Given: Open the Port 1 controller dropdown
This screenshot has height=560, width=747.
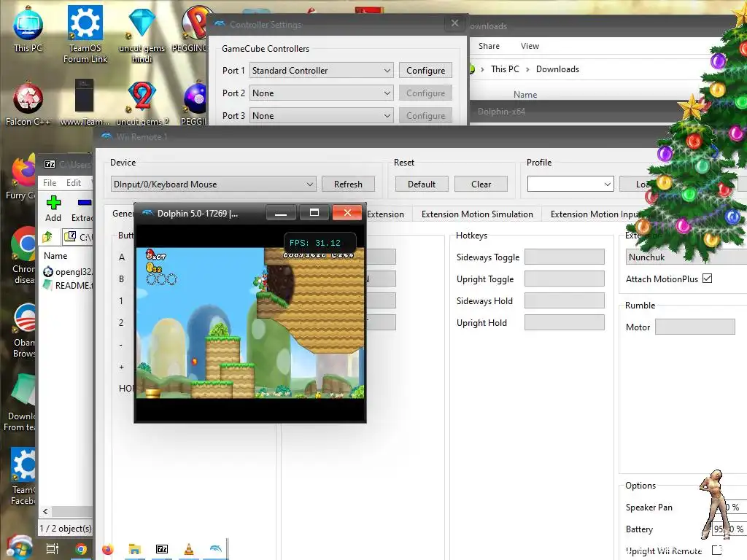Looking at the screenshot, I should click(322, 71).
